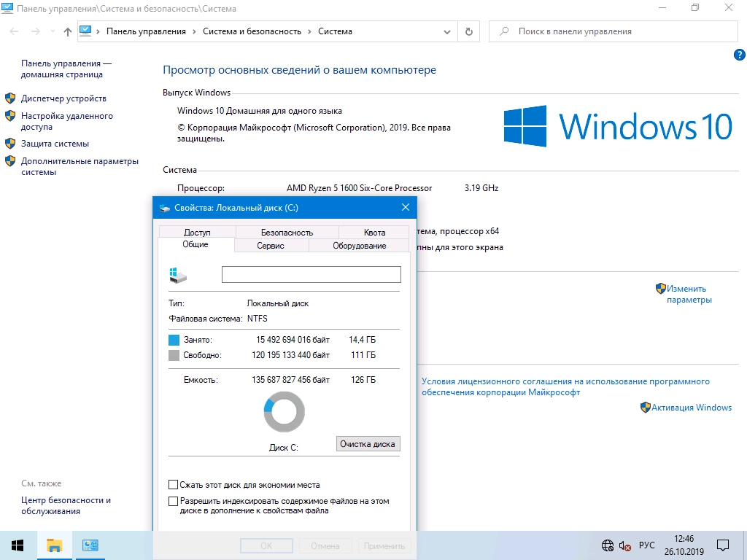This screenshot has width=747, height=560.
Task: Refresh the Control Panel view
Action: coord(469,31)
